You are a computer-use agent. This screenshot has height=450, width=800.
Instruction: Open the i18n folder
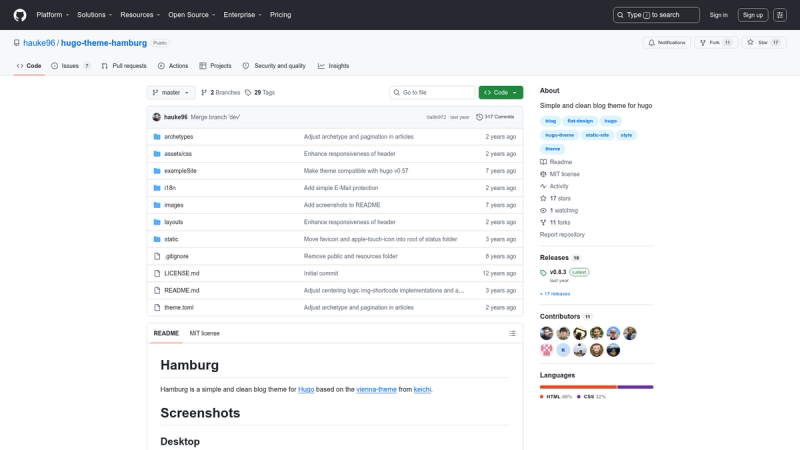170,188
